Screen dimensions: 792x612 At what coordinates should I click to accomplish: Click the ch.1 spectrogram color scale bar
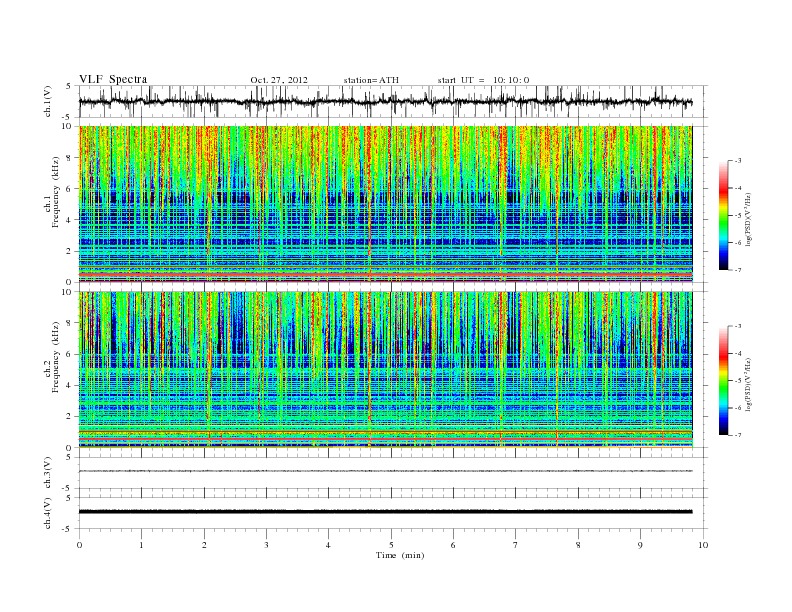(724, 216)
